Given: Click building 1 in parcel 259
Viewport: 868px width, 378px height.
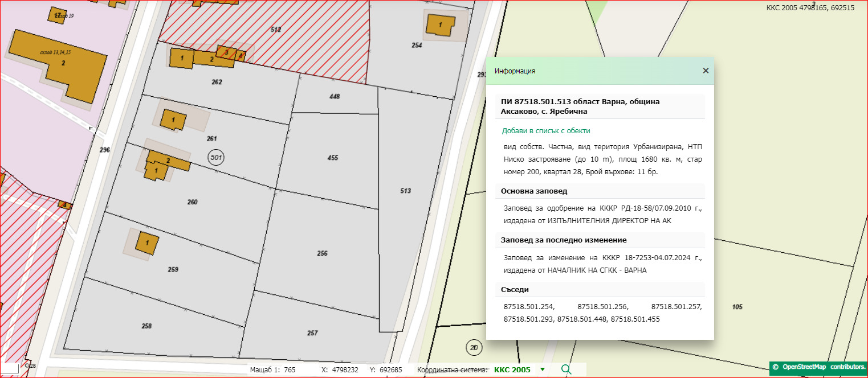Looking at the screenshot, I should point(147,243).
